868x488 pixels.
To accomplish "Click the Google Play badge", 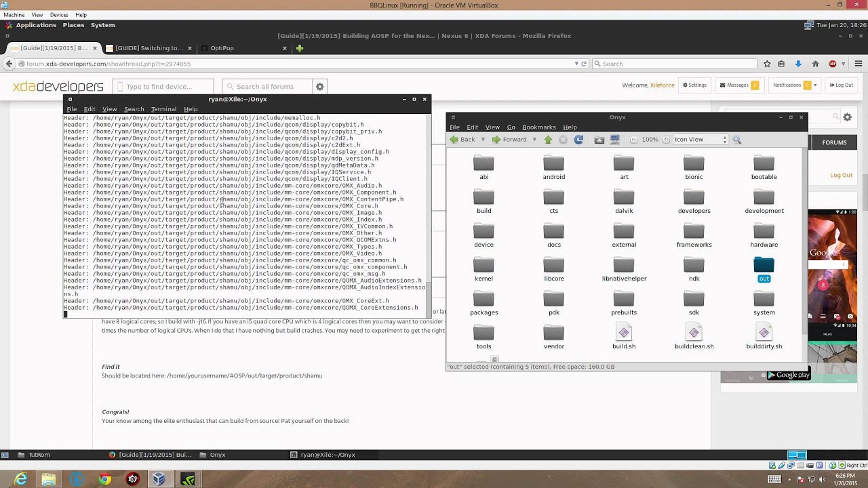I will point(788,375).
